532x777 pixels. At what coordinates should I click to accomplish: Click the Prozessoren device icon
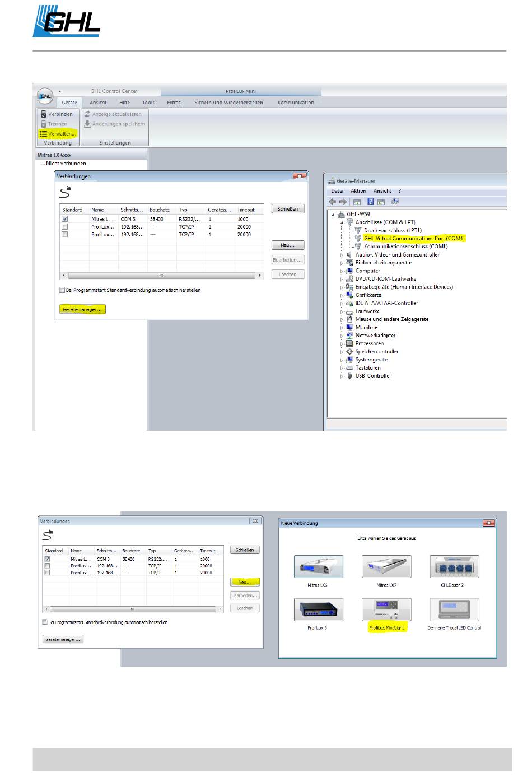click(350, 343)
